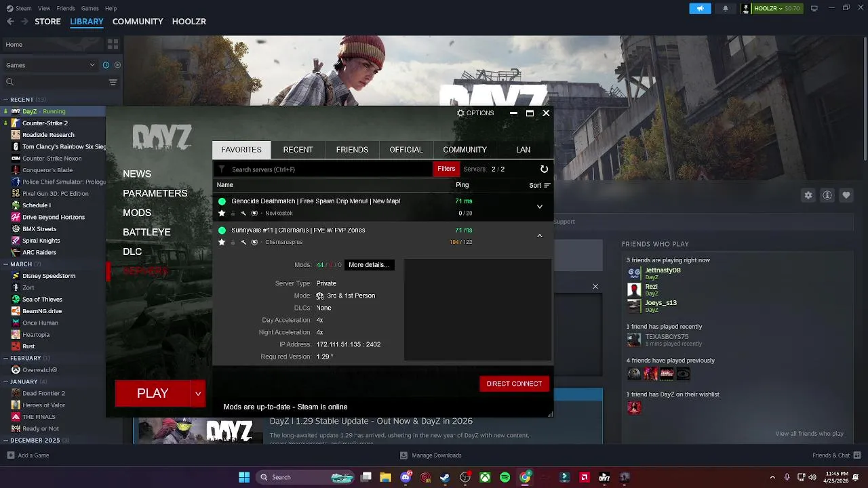Click More details... mods button
868x488 pixels.
point(369,265)
